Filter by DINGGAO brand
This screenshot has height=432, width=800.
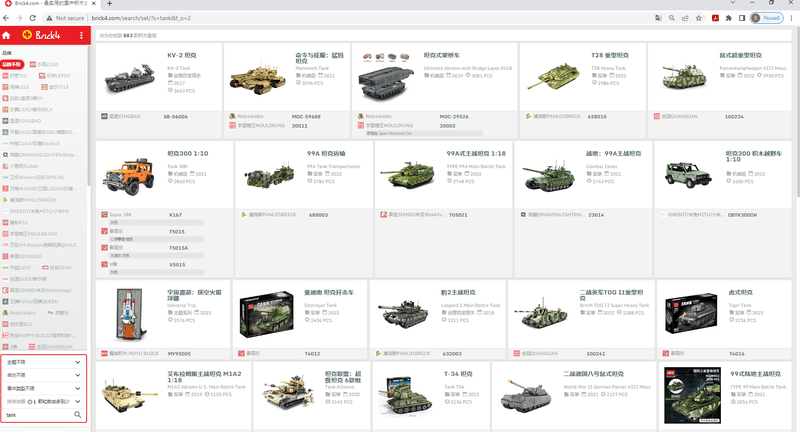tap(22, 256)
